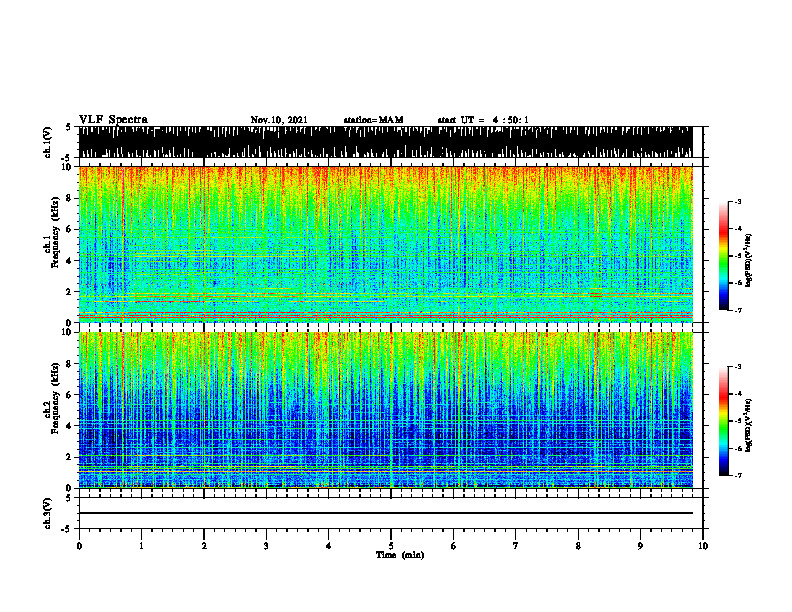Click the ch.2 spectrogram panel
This screenshot has height=612, width=792.
click(x=385, y=410)
